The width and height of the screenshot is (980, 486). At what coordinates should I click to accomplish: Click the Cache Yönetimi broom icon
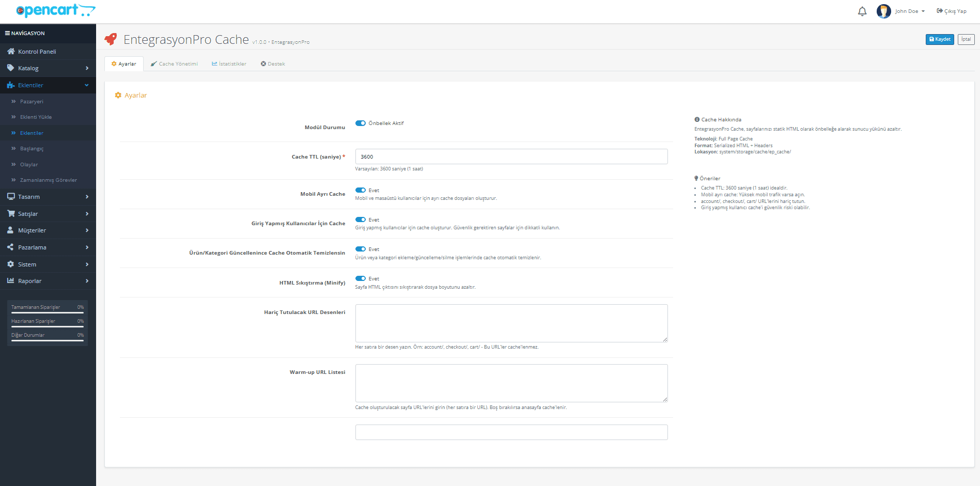click(x=153, y=64)
